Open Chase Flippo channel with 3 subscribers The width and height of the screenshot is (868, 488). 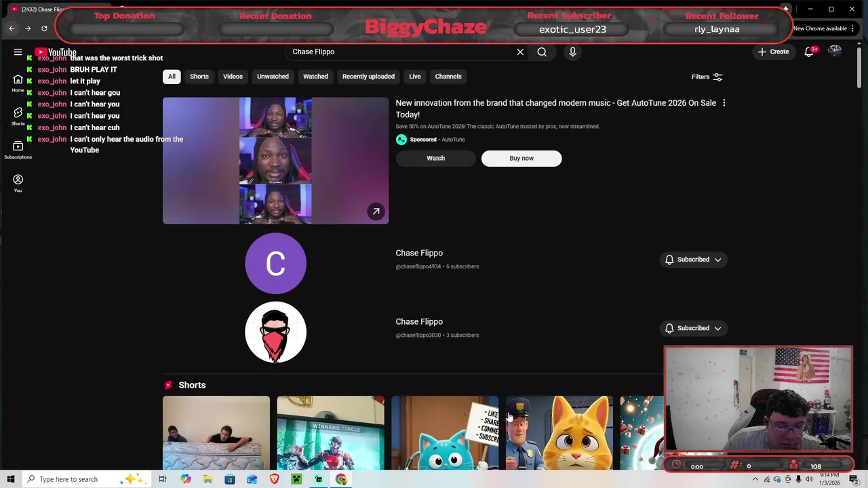coord(419,322)
